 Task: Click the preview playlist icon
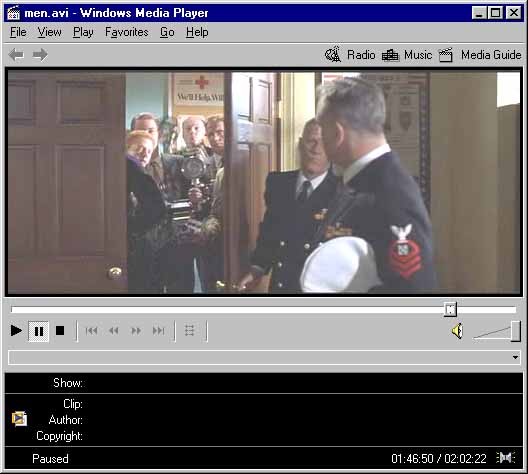pos(190,331)
